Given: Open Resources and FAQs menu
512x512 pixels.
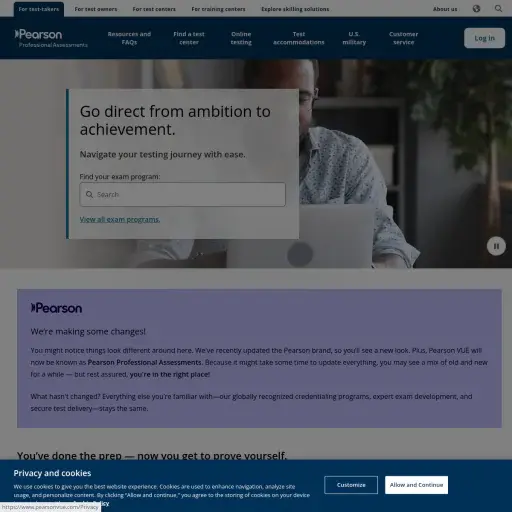Looking at the screenshot, I should (129, 38).
